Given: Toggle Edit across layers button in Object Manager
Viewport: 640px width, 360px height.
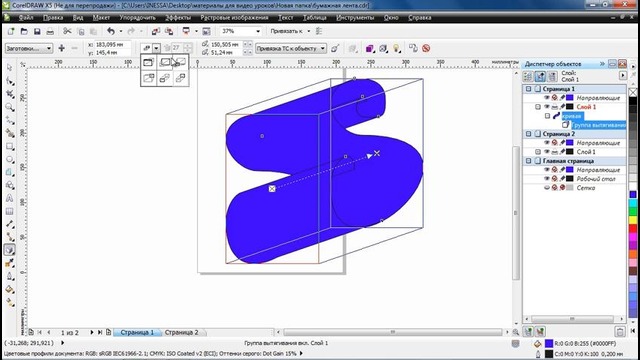Looking at the screenshot, I should pos(540,76).
